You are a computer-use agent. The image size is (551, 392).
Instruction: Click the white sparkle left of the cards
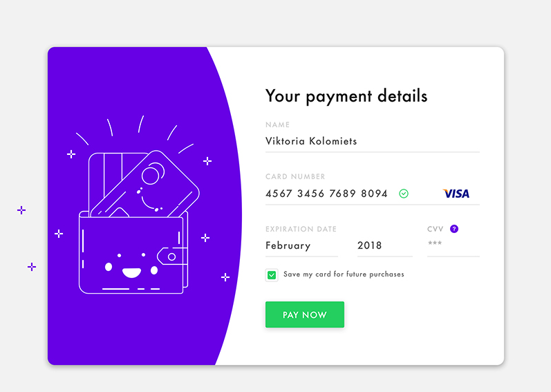71,154
